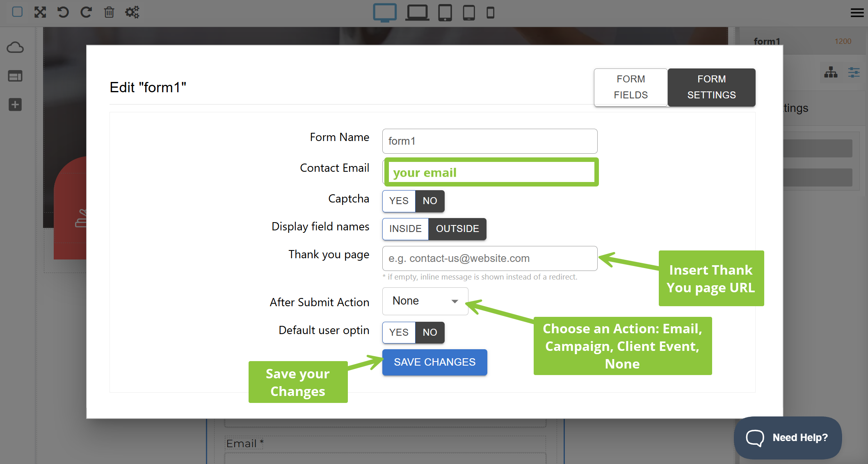Image resolution: width=868 pixels, height=464 pixels.
Task: Open the gears settings icon
Action: [x=132, y=12]
